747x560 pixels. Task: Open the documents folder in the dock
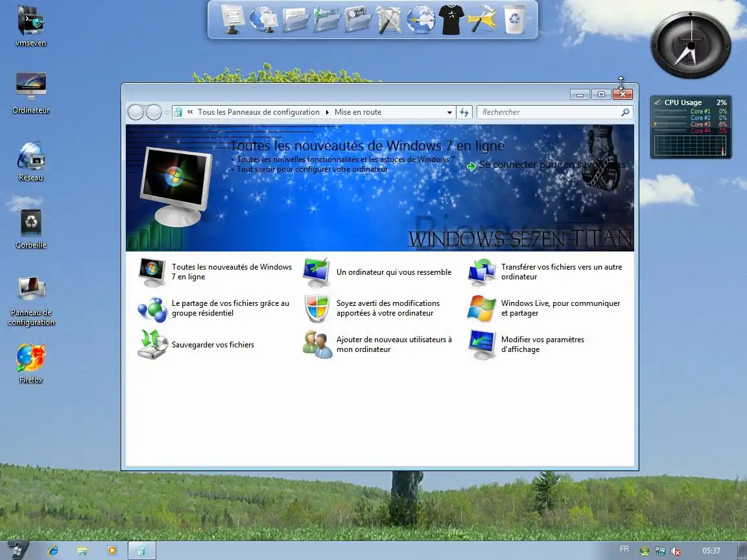(294, 19)
